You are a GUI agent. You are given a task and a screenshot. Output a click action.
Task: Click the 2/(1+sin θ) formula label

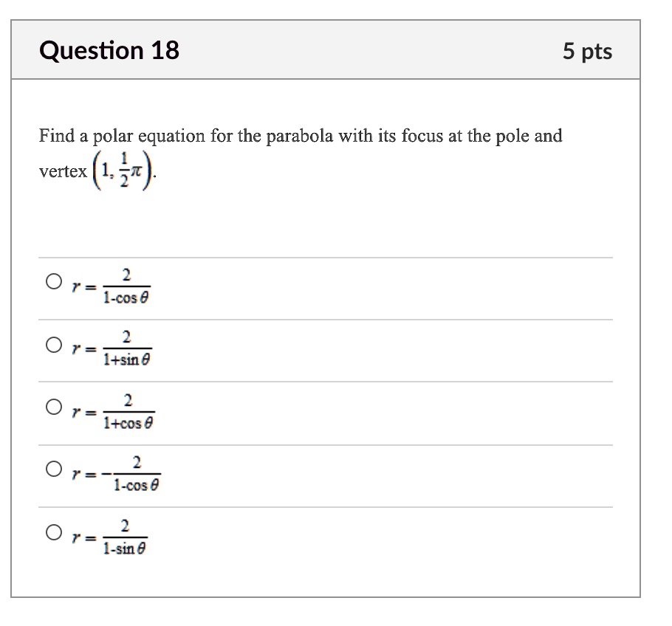point(112,348)
